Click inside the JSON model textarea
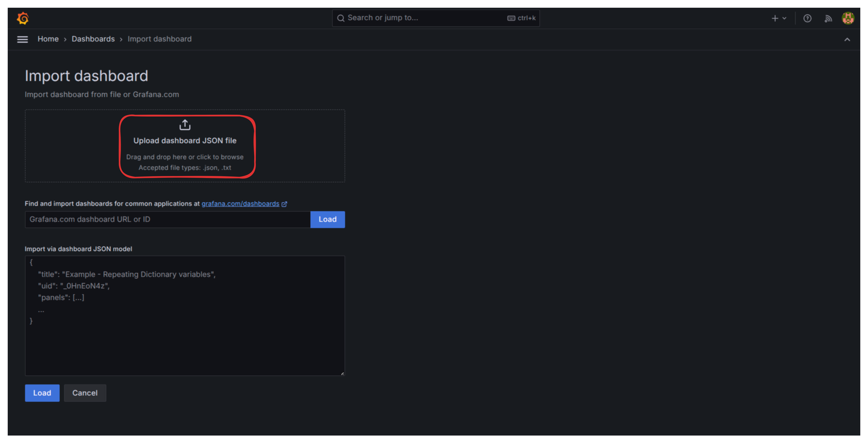 click(185, 315)
